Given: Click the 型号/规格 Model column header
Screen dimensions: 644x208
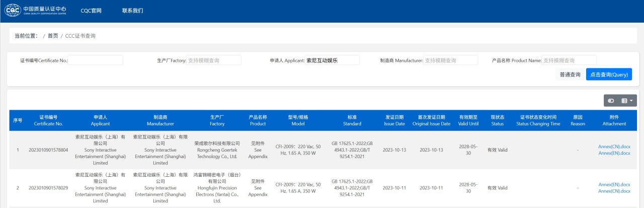Looking at the screenshot, I should click(298, 120).
